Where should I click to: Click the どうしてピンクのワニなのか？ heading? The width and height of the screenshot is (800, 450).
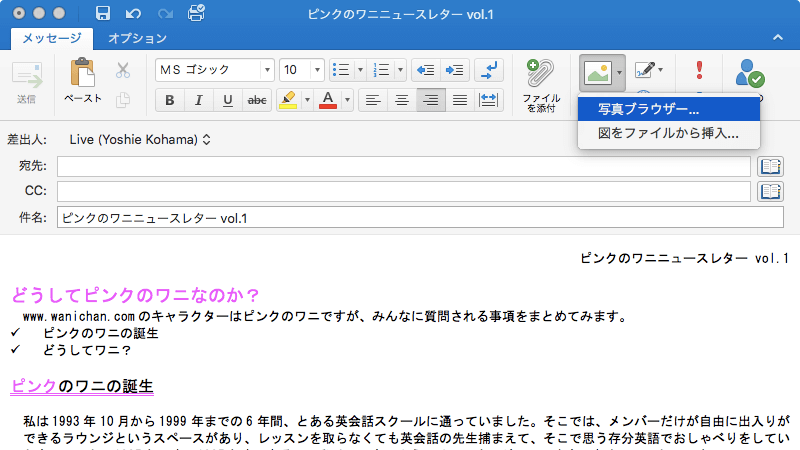[136, 295]
